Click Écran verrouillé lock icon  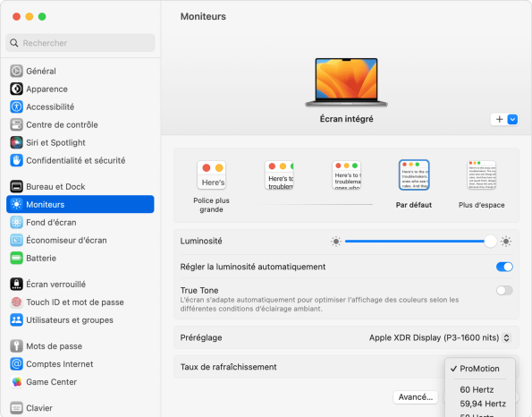pos(16,285)
